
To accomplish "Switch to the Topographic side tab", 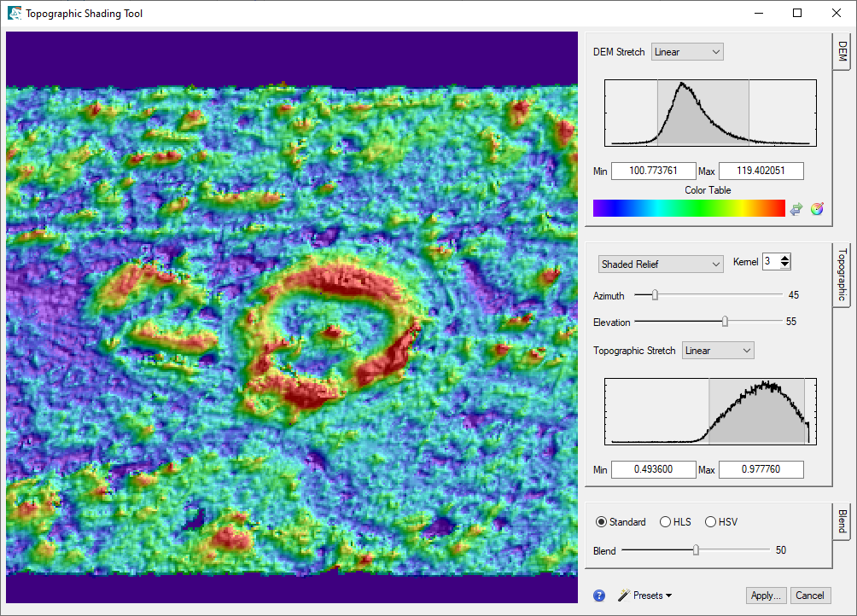I will 842,275.
